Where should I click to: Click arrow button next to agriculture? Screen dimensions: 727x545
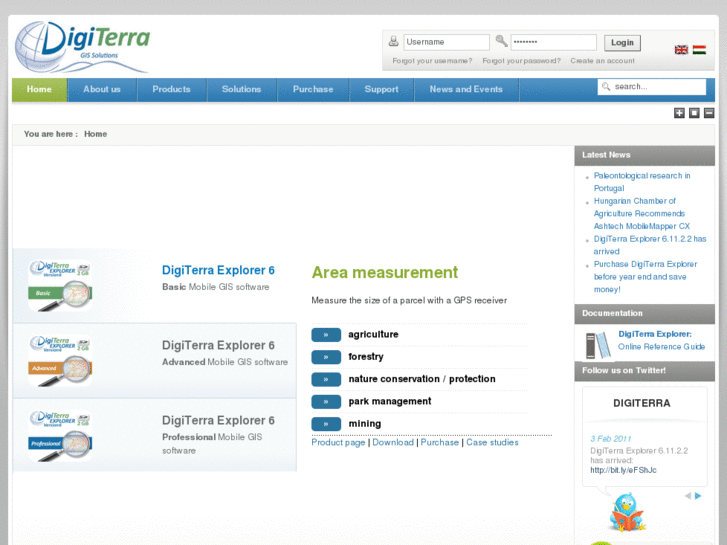[x=326, y=334]
